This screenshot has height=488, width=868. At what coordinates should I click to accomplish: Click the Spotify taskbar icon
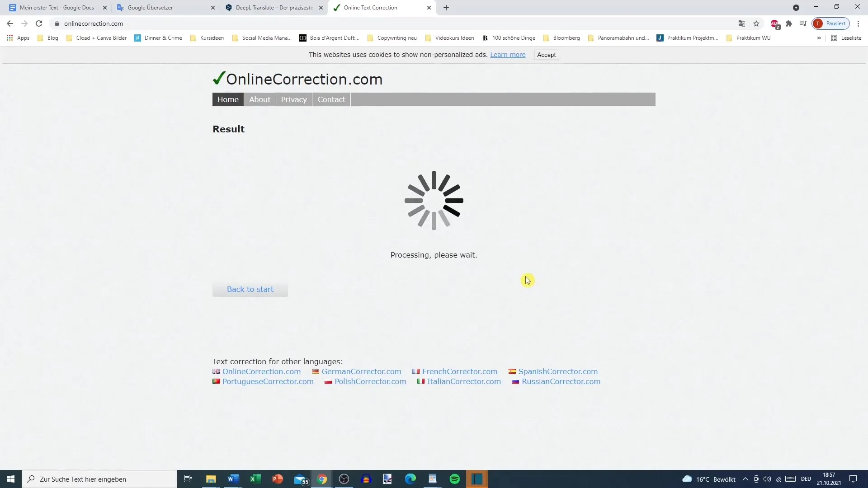(x=455, y=479)
